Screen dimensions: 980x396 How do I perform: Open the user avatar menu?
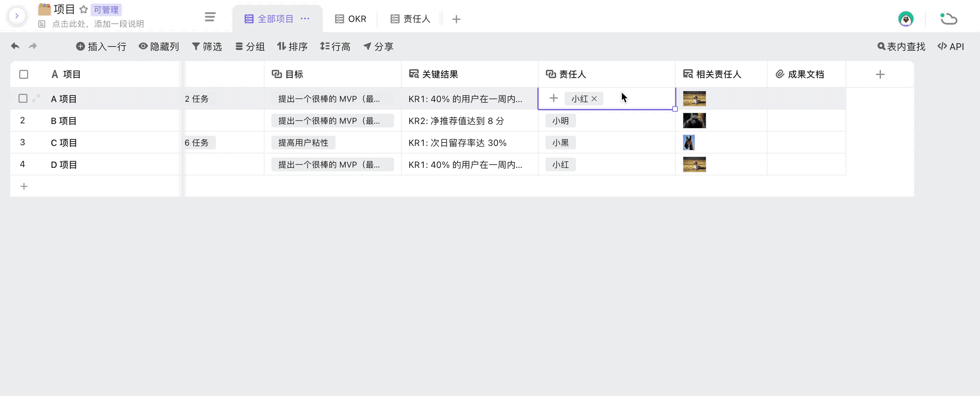click(905, 18)
